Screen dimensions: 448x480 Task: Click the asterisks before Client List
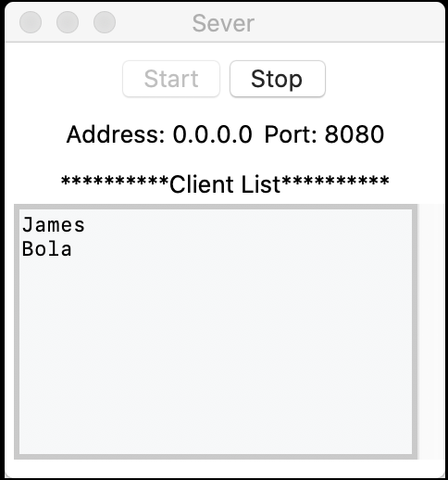115,181
